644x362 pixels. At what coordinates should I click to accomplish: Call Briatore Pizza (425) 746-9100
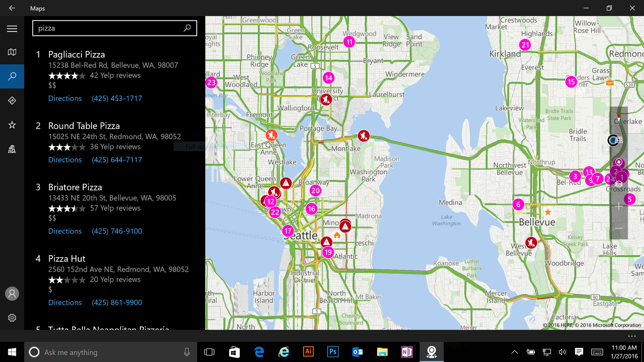pyautogui.click(x=117, y=231)
